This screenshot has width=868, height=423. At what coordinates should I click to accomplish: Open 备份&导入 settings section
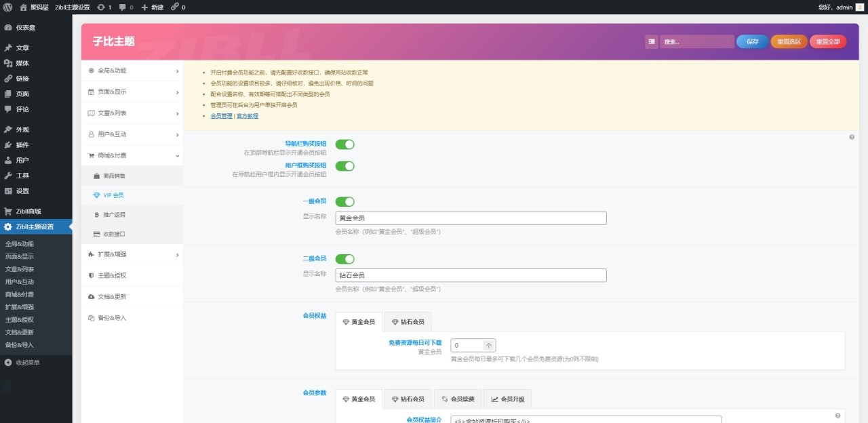(132, 318)
